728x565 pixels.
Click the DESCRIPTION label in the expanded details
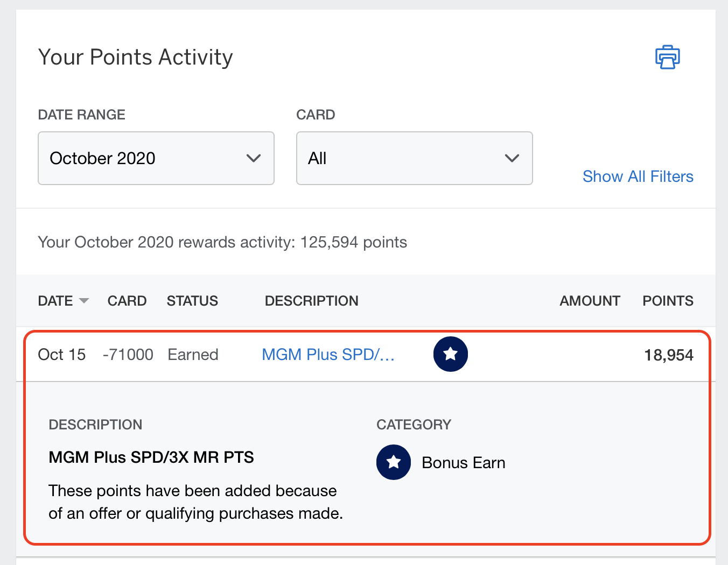(x=96, y=425)
